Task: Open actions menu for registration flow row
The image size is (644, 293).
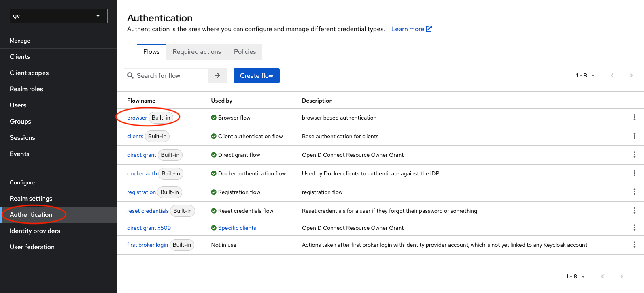Action: 634,192
